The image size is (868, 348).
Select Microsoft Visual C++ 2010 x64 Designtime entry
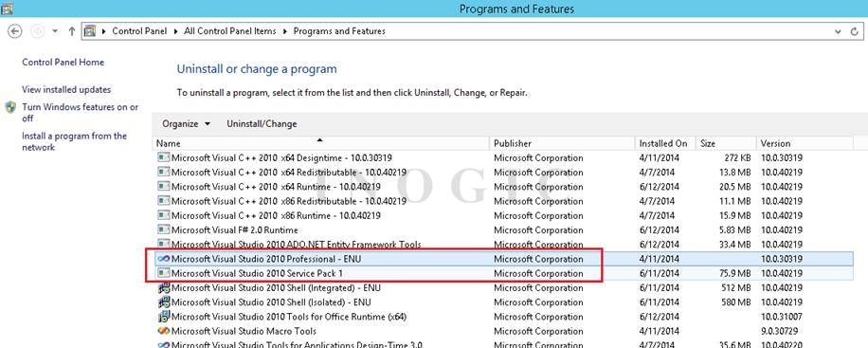tap(281, 157)
